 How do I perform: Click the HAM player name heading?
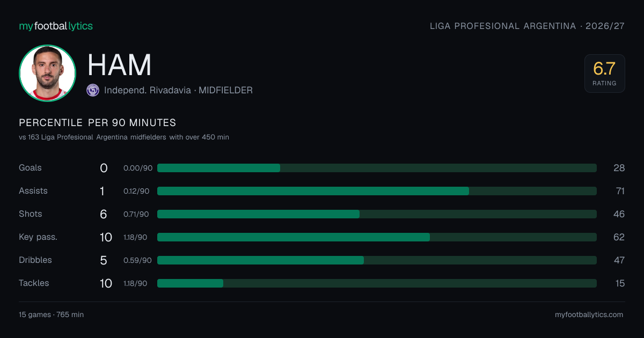[119, 65]
